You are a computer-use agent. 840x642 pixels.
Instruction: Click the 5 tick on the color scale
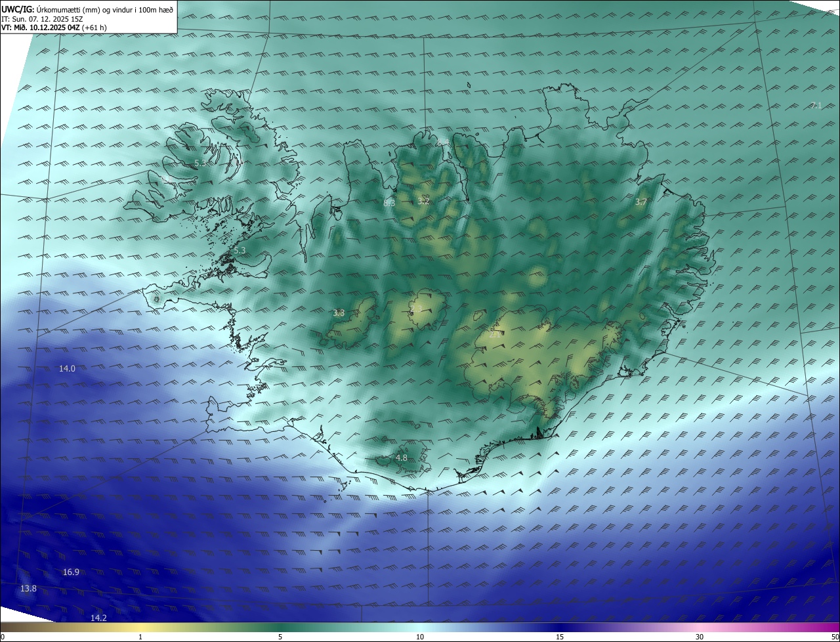[280, 637]
